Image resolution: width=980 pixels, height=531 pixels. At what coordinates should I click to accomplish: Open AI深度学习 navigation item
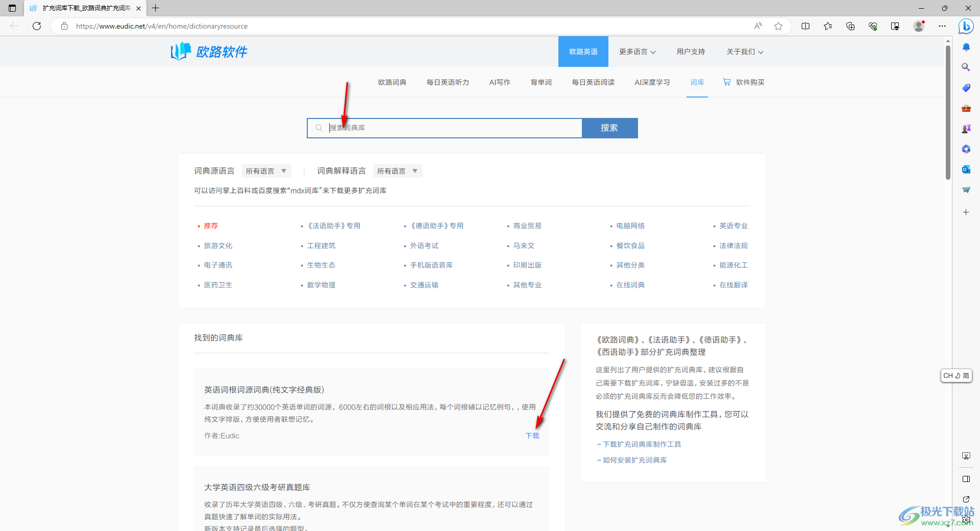pos(652,82)
